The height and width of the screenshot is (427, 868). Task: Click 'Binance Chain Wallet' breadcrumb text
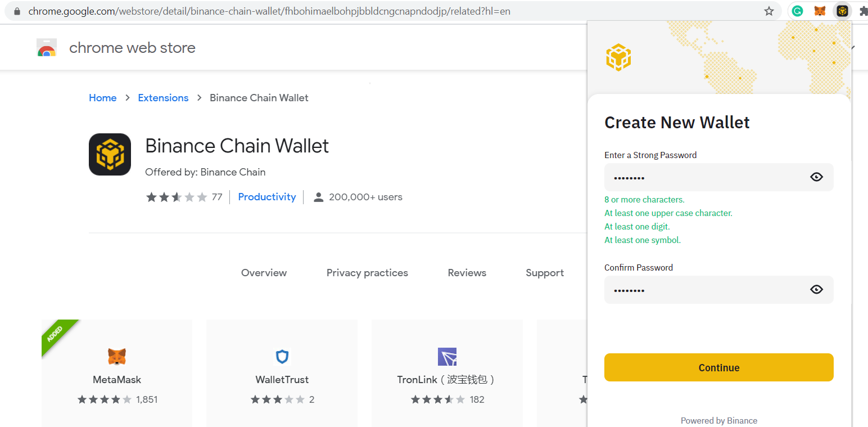(259, 98)
